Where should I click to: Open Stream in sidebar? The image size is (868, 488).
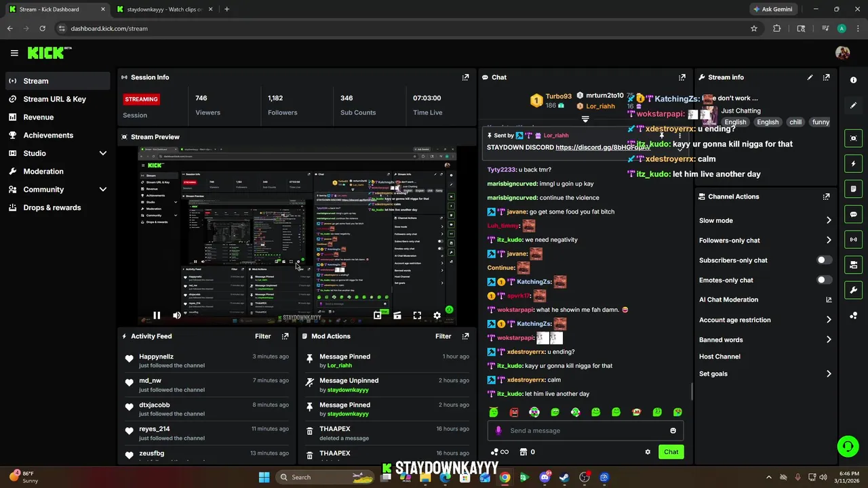point(58,81)
